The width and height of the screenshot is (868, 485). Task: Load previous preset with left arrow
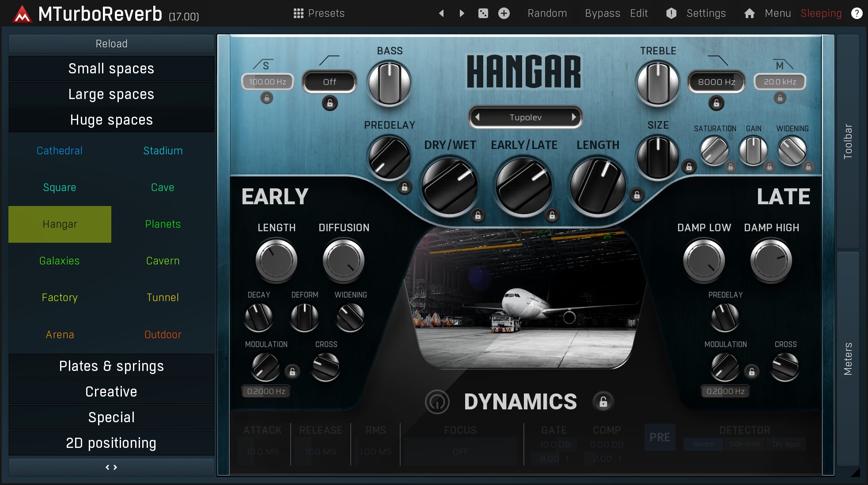pyautogui.click(x=441, y=13)
